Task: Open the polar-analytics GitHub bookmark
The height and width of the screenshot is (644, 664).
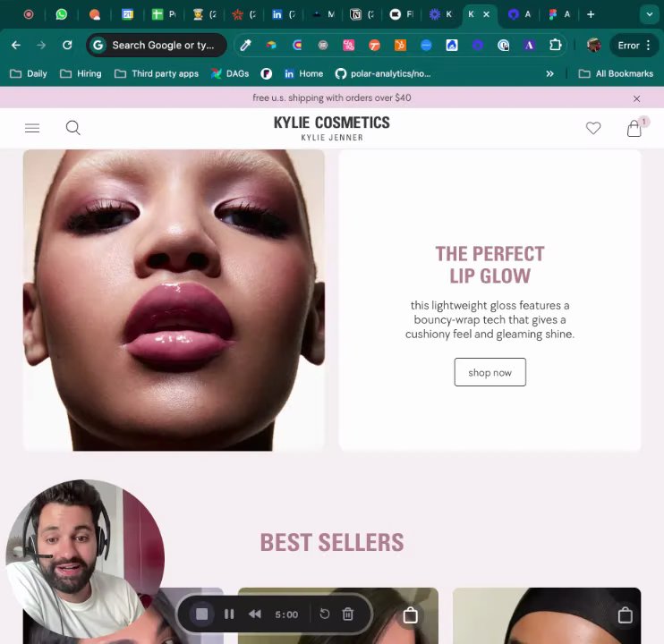Action: coord(383,73)
